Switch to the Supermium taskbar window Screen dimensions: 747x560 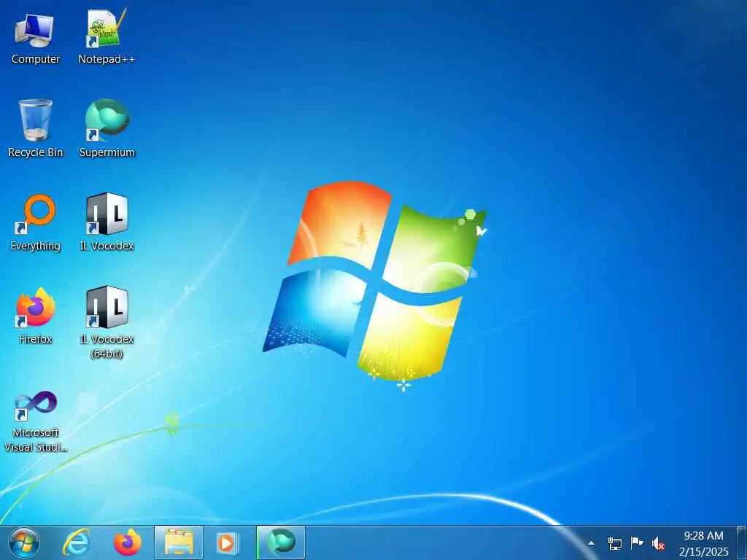[x=281, y=542]
